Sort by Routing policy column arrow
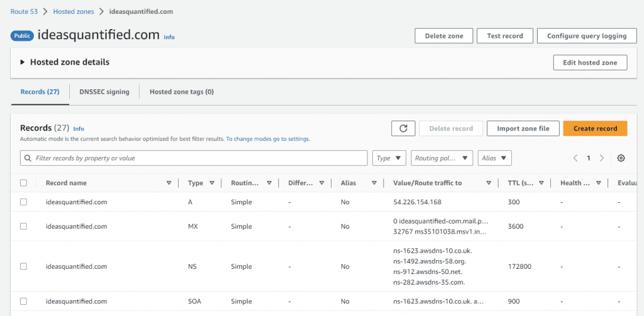 pos(269,183)
